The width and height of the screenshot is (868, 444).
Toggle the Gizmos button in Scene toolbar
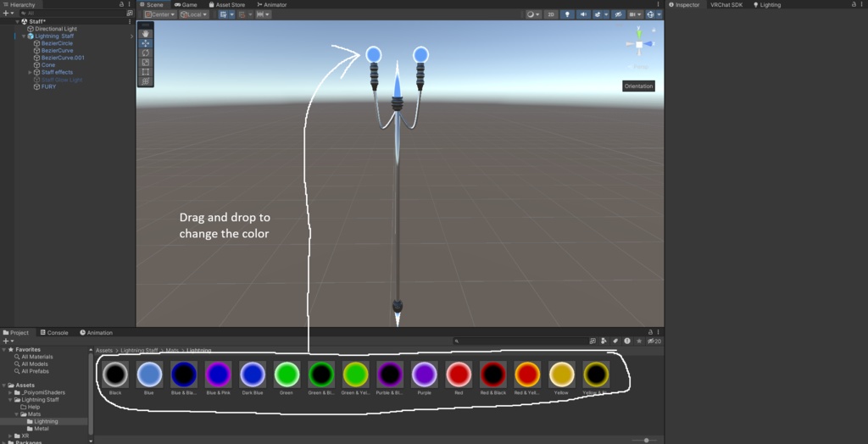click(x=651, y=14)
